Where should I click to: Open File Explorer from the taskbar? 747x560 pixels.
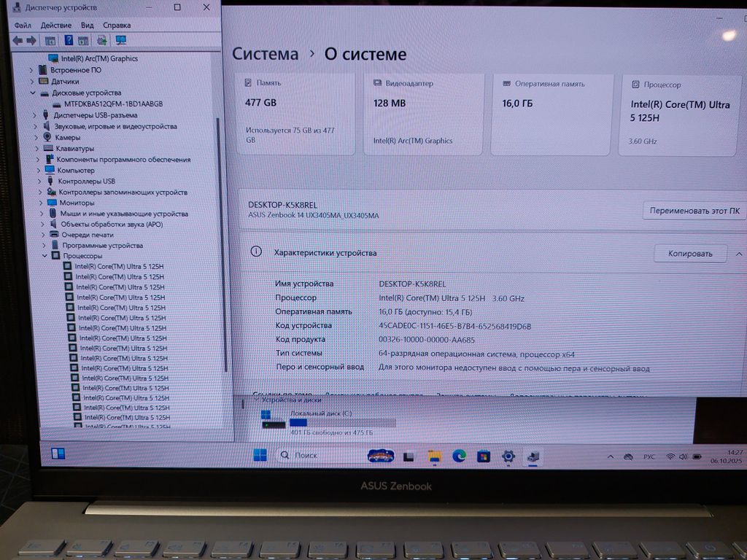(434, 456)
